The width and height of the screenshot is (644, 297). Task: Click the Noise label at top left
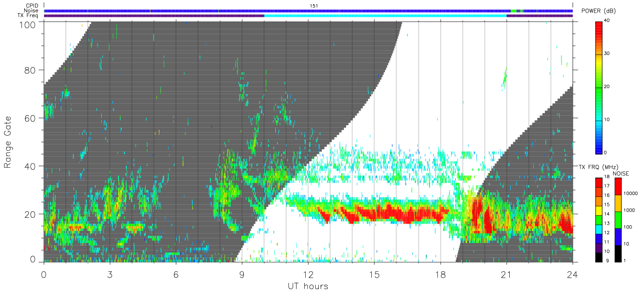pos(31,10)
